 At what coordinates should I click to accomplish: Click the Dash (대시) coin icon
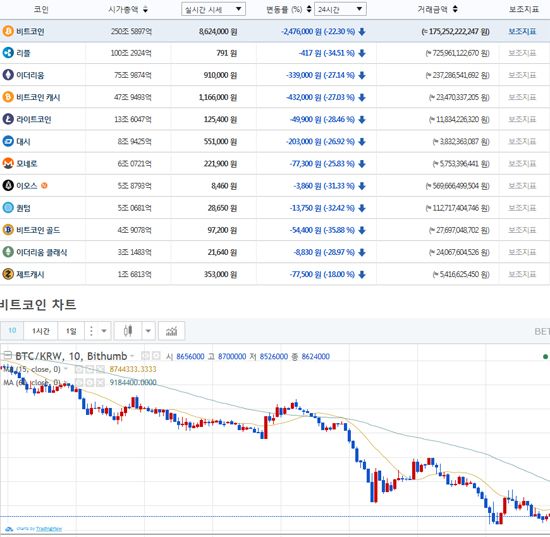pos(8,141)
